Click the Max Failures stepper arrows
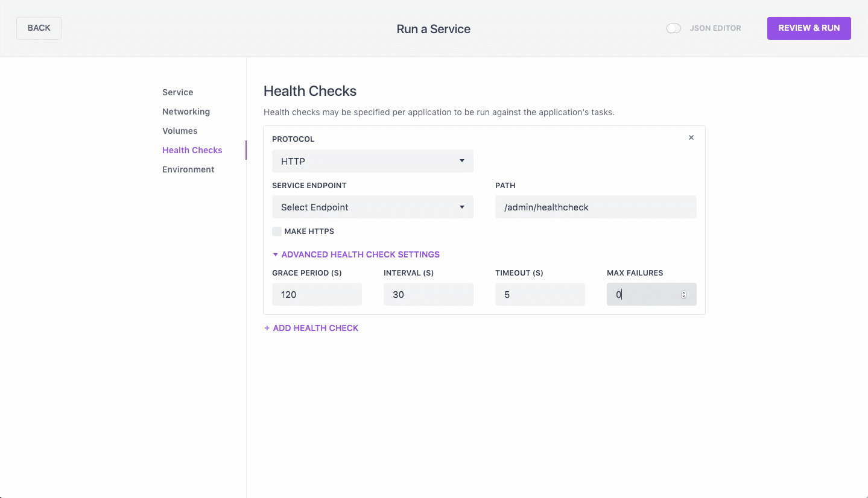 (x=683, y=295)
